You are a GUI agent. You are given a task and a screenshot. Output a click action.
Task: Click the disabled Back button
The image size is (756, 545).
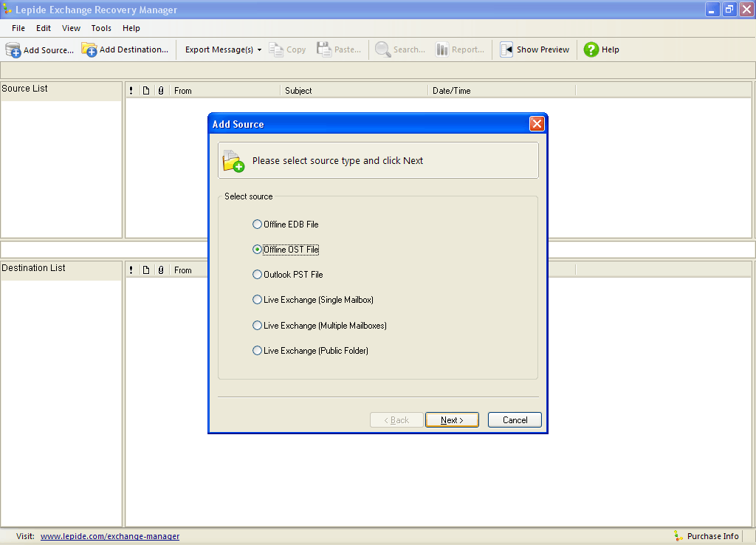[396, 420]
